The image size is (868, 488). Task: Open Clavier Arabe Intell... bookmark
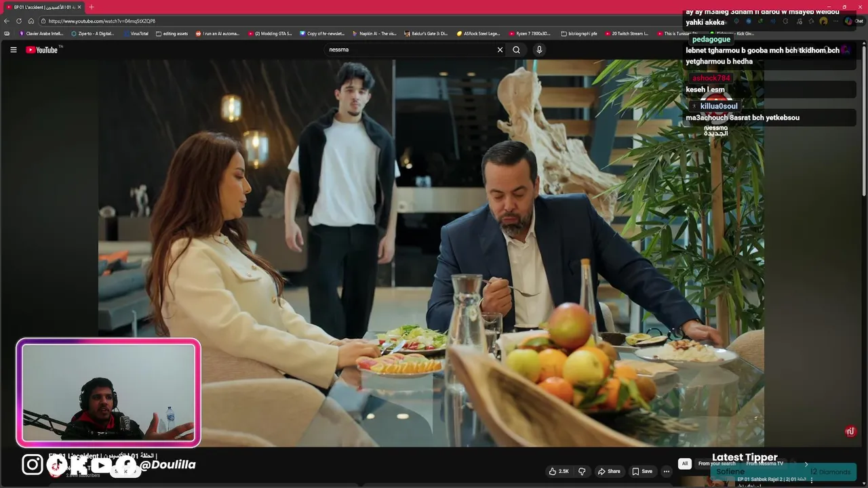pyautogui.click(x=41, y=33)
